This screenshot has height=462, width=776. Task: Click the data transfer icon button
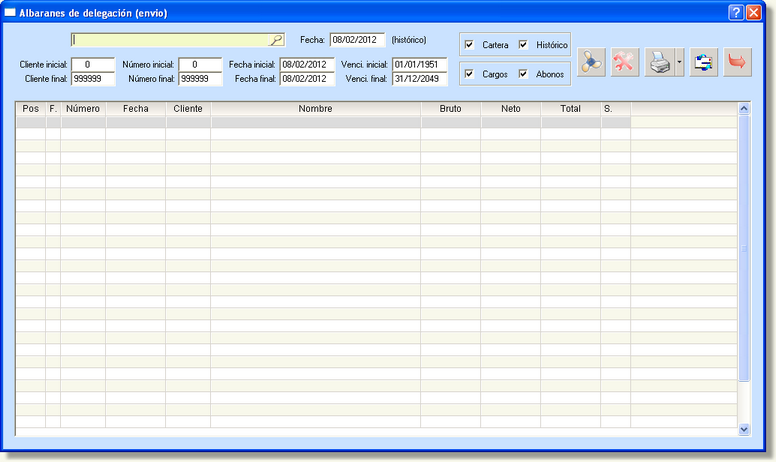[703, 62]
